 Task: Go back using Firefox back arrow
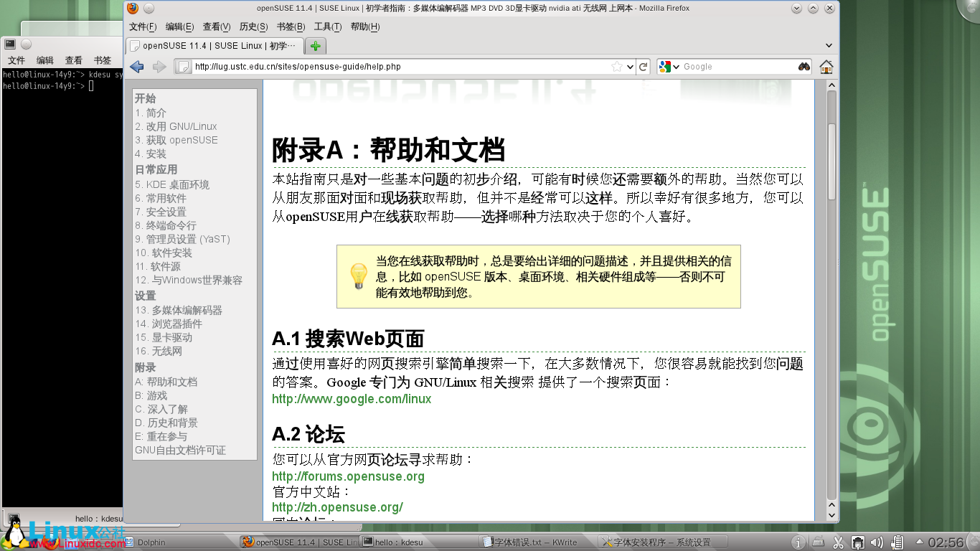(136, 67)
